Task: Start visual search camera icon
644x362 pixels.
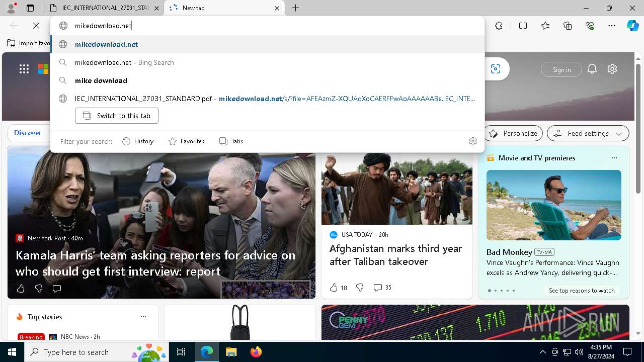Action: coord(496,69)
